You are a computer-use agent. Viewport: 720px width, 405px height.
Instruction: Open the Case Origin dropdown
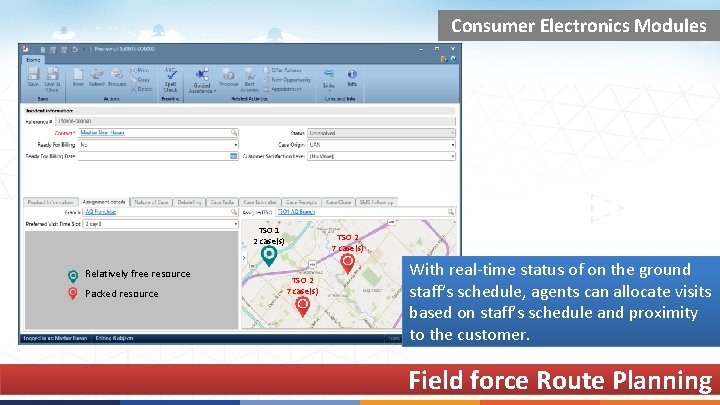452,145
